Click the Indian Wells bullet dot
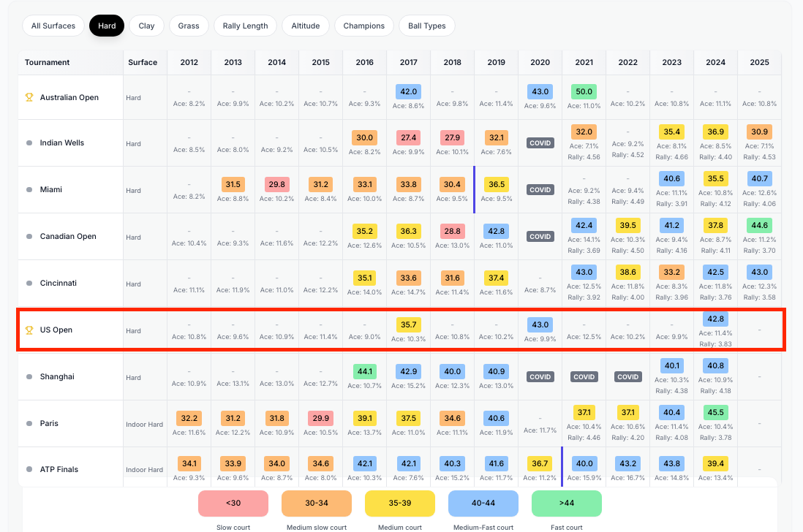The width and height of the screenshot is (803, 532). pyautogui.click(x=29, y=142)
